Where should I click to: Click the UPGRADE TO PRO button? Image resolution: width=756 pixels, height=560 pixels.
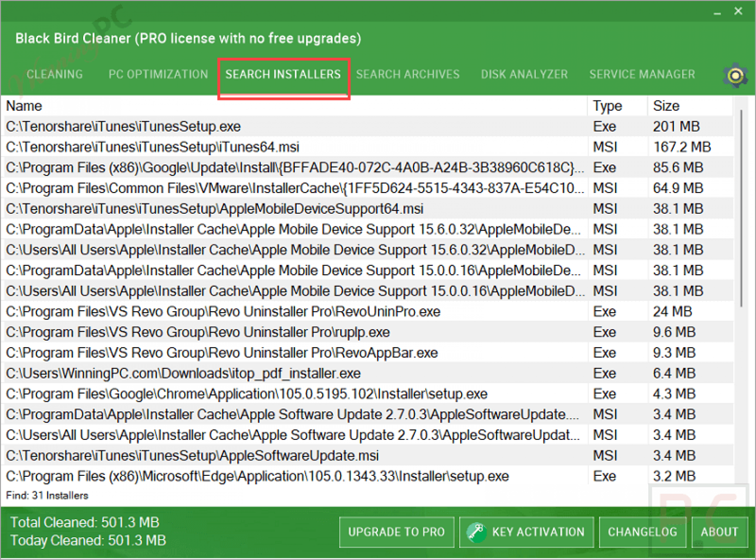(x=396, y=532)
